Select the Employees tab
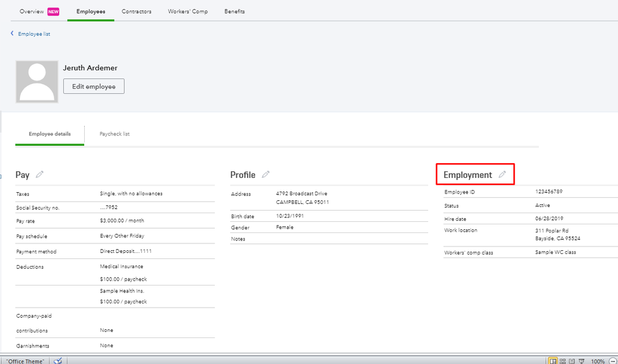 tap(91, 11)
